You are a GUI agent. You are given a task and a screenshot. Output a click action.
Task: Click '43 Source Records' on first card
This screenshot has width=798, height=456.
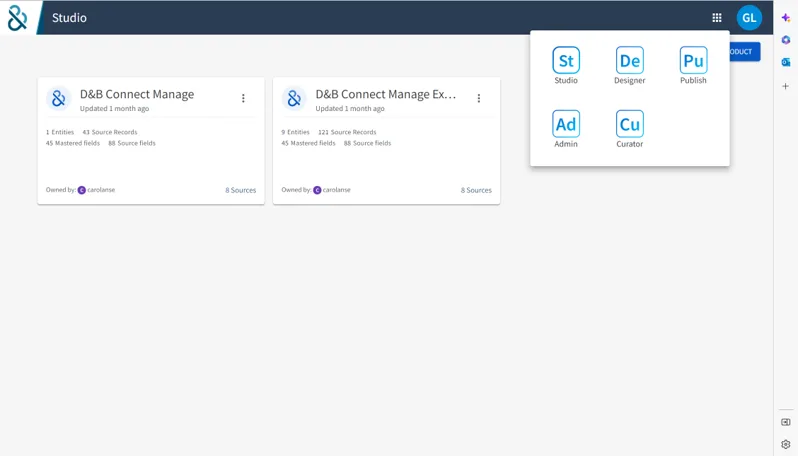tap(110, 132)
